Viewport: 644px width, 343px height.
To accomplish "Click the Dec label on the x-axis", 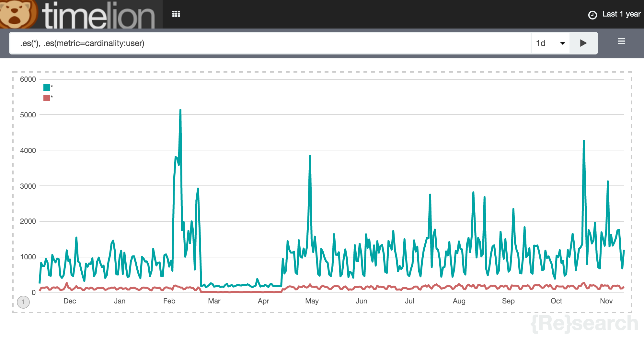I will [x=70, y=301].
